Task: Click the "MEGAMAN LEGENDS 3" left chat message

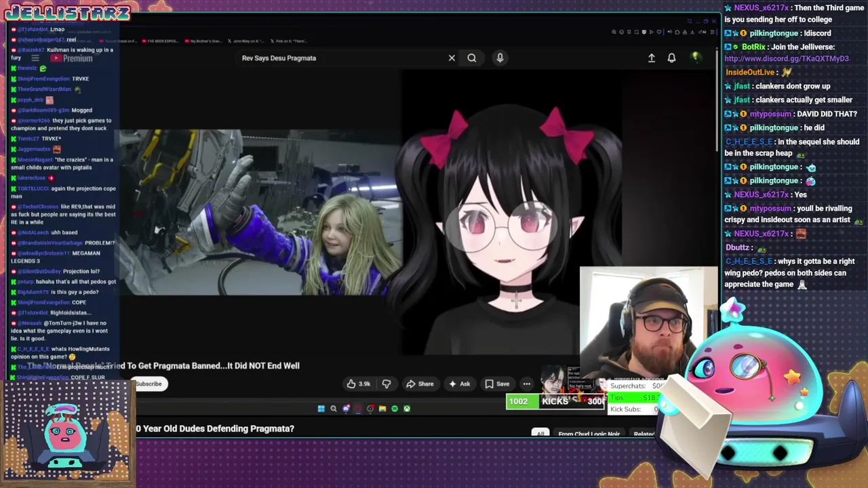Action: pos(55,257)
